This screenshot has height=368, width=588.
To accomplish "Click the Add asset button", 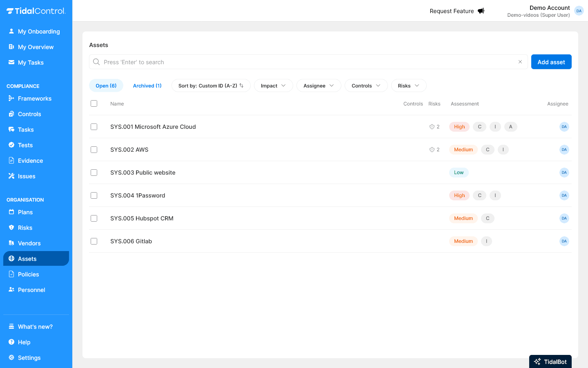I will [x=551, y=62].
